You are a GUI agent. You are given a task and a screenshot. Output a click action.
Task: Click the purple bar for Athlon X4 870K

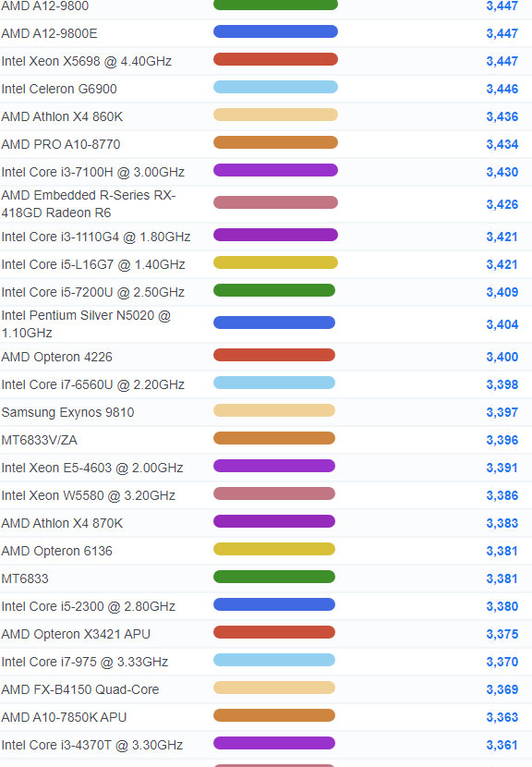pyautogui.click(x=273, y=521)
